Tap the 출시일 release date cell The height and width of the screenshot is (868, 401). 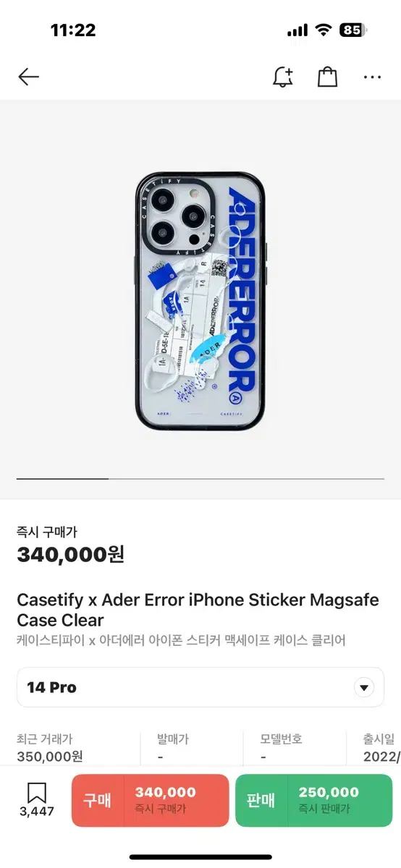pyautogui.click(x=381, y=748)
